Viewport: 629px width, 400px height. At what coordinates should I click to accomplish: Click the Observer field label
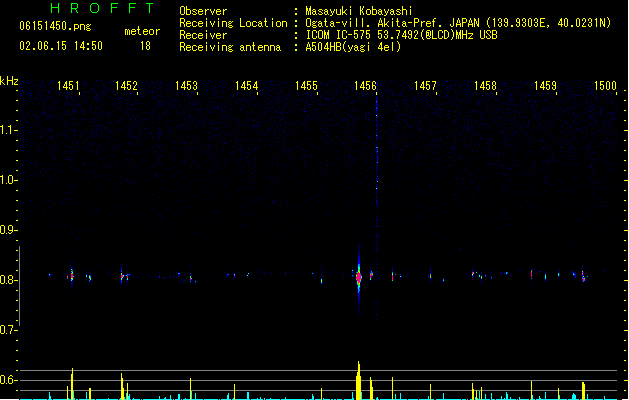pos(203,11)
